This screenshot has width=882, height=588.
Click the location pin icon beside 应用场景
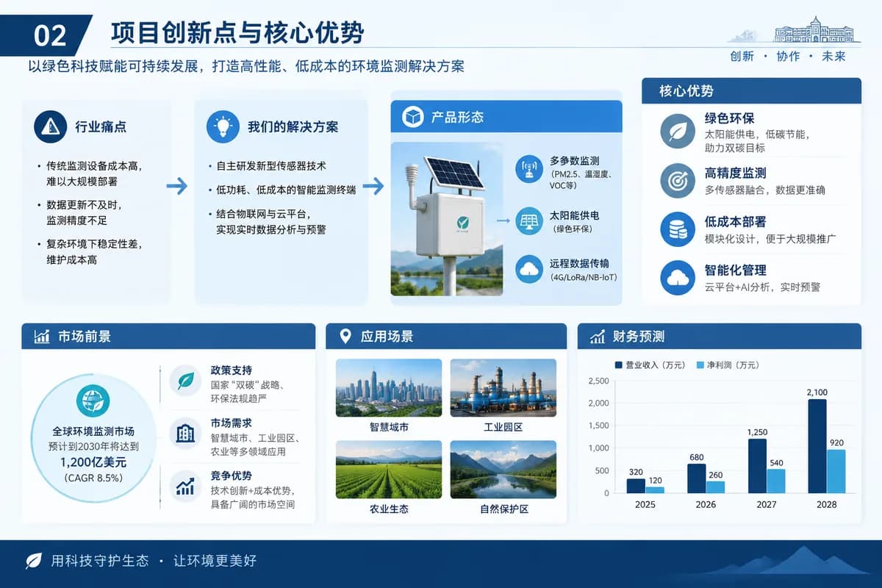345,337
